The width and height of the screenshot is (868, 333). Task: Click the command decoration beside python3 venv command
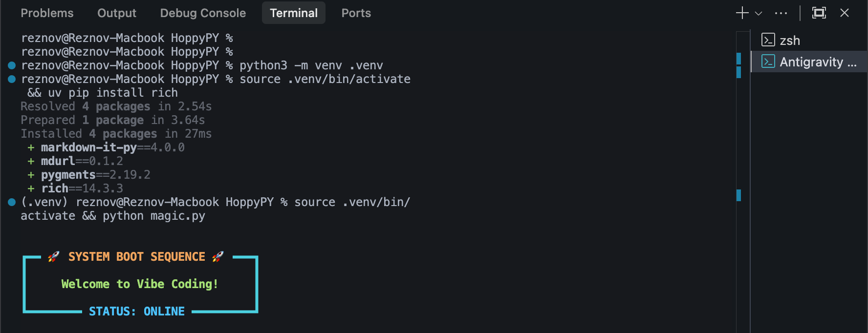coord(11,64)
